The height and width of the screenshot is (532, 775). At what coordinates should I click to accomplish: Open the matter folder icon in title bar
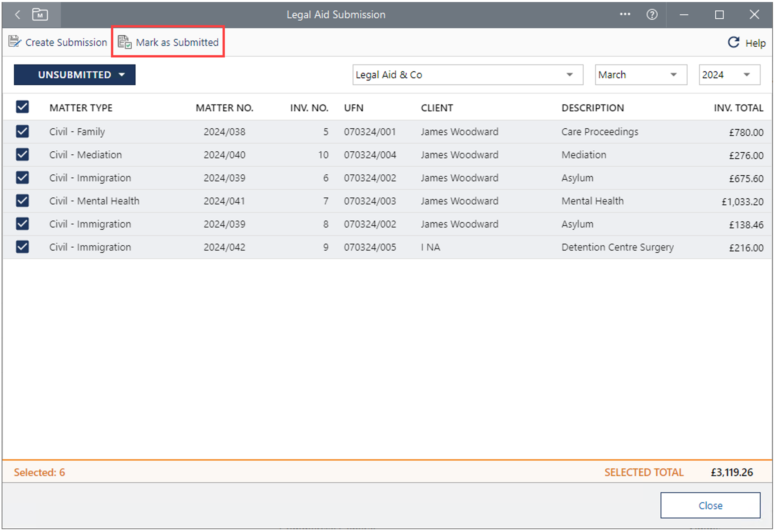tap(40, 15)
